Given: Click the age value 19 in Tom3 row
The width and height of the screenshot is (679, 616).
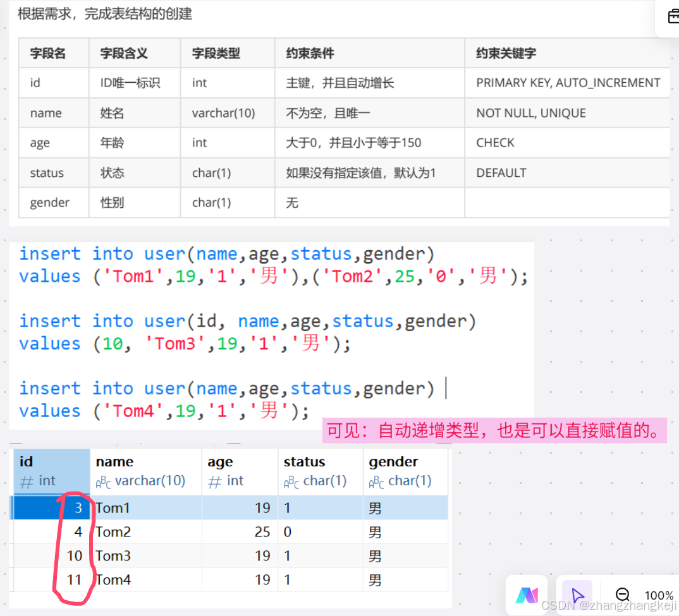Looking at the screenshot, I should (240, 555).
